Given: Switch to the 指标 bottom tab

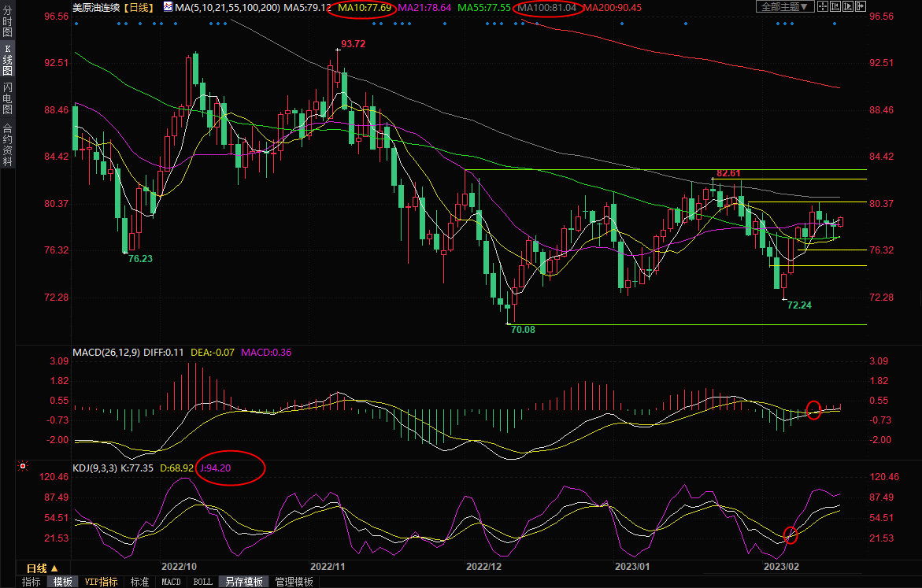Looking at the screenshot, I should 31,582.
